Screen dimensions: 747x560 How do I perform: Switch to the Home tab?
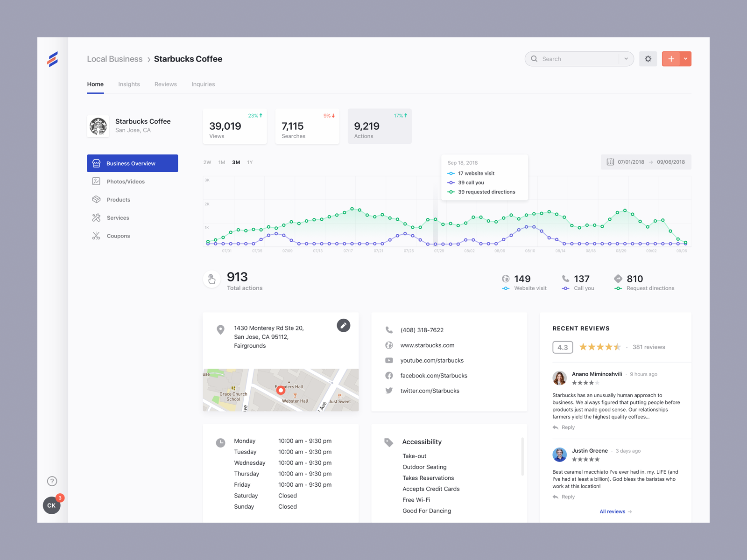95,84
